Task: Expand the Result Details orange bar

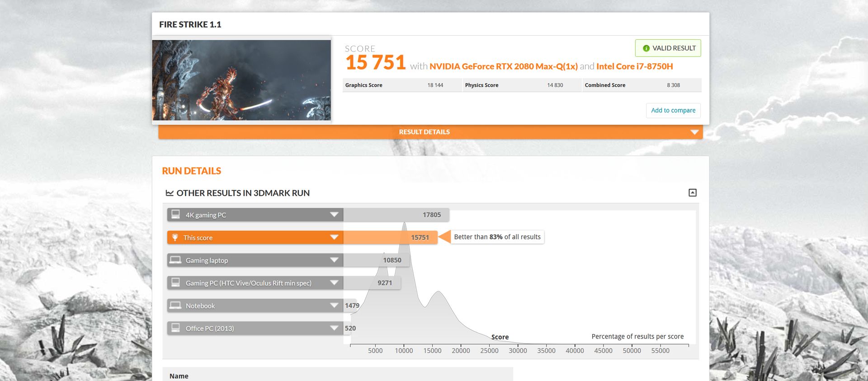Action: 430,132
